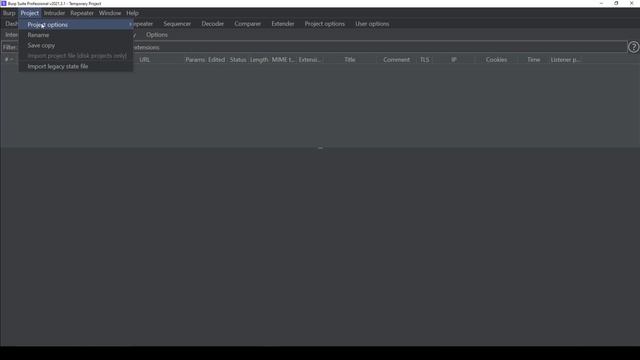
Task: Click the Burp Suite app icon
Action: [x=4, y=3]
